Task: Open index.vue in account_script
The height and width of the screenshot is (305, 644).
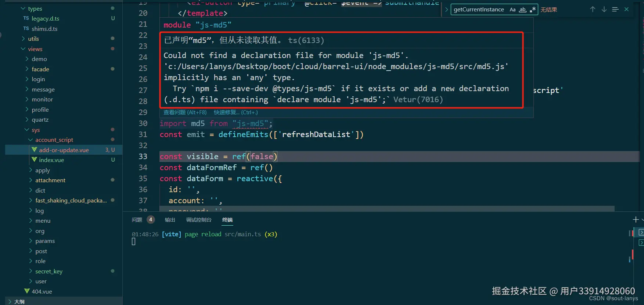Action: pyautogui.click(x=51, y=160)
